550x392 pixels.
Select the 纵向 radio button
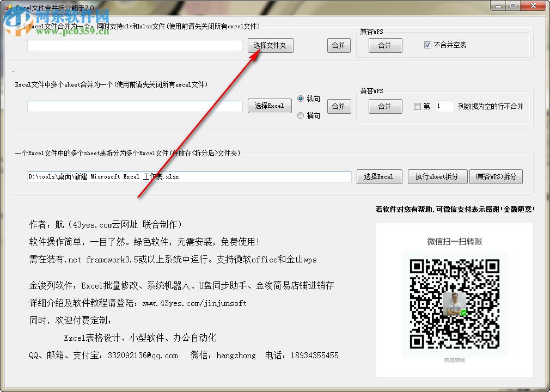[x=300, y=99]
